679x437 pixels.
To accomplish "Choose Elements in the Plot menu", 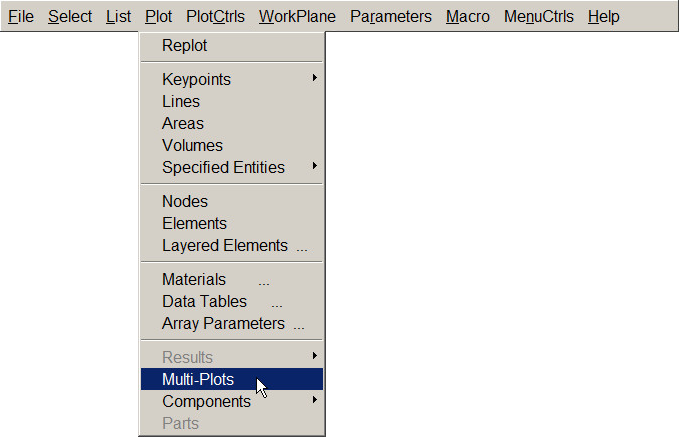I will [x=194, y=223].
